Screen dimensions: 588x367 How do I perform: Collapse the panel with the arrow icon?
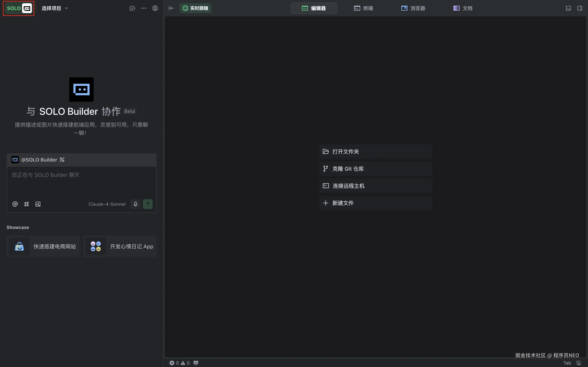tap(171, 8)
